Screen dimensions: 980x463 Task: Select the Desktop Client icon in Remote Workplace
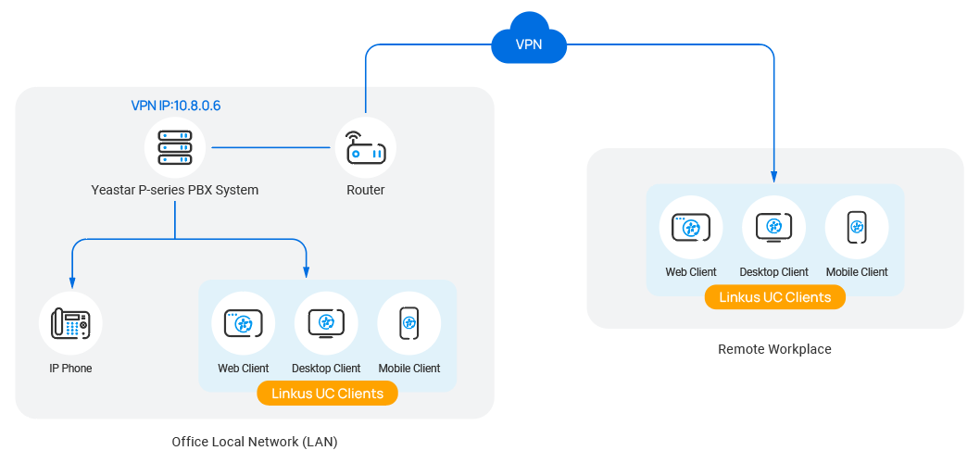773,228
